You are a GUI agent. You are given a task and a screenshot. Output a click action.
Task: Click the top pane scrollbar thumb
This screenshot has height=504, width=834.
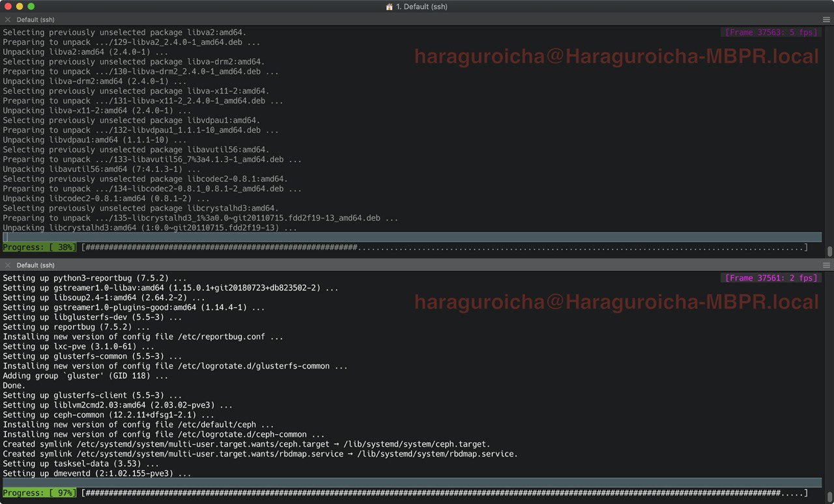click(829, 251)
